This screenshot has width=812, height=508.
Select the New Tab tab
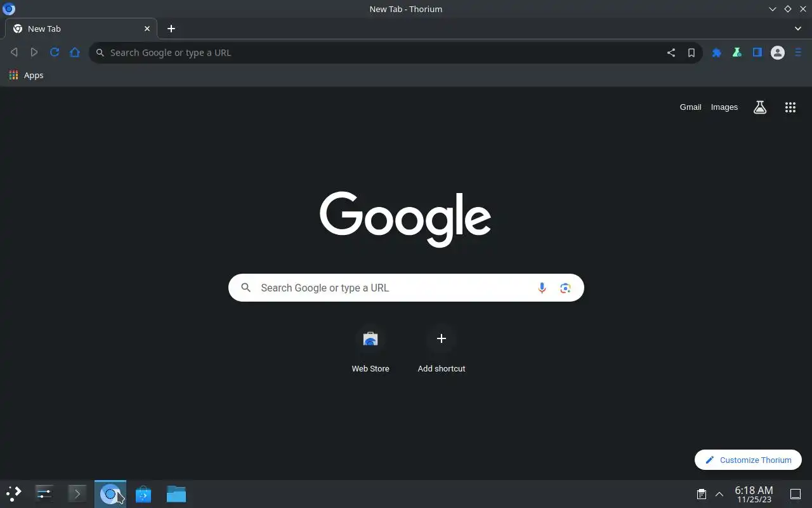tap(81, 29)
